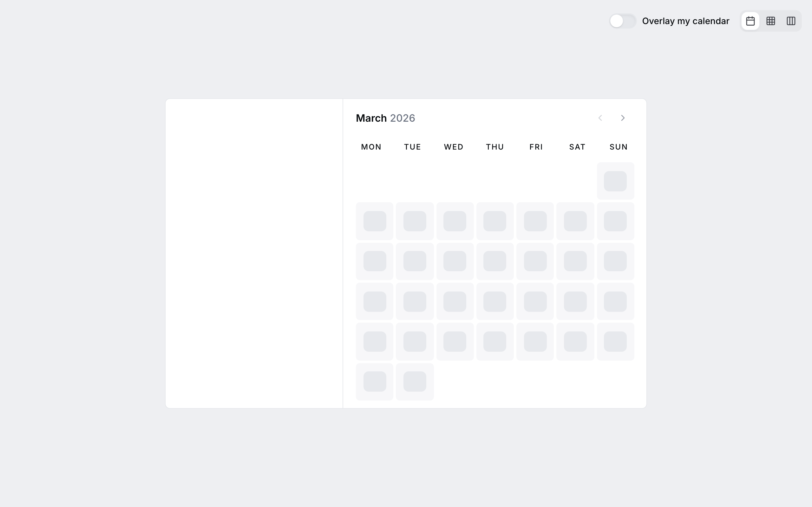Viewport: 812px width, 507px height.
Task: Click the MON weekday header
Action: pos(371,147)
